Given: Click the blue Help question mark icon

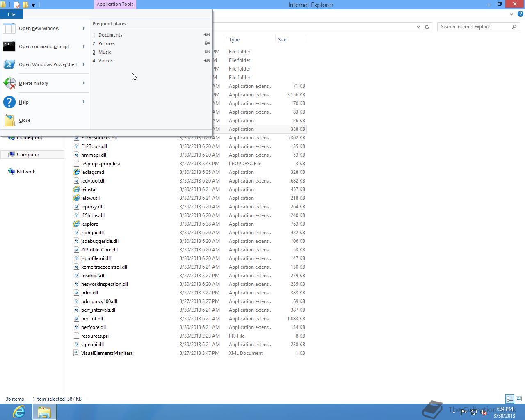Looking at the screenshot, I should pos(9,102).
